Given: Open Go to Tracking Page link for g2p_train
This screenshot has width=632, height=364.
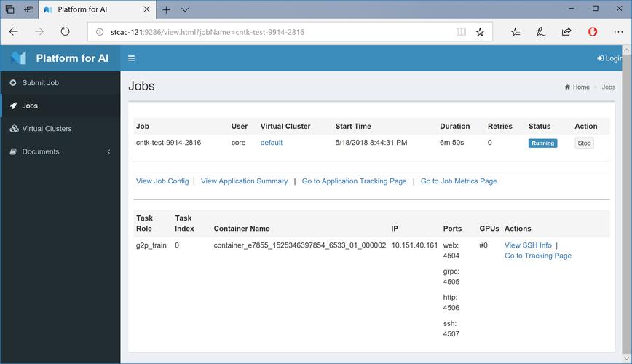Looking at the screenshot, I should 537,256.
